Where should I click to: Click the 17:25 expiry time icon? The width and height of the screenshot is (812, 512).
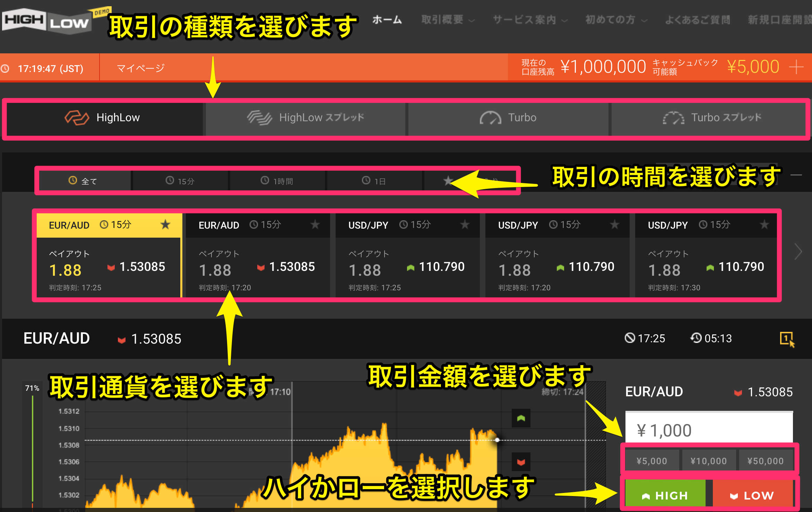(630, 338)
